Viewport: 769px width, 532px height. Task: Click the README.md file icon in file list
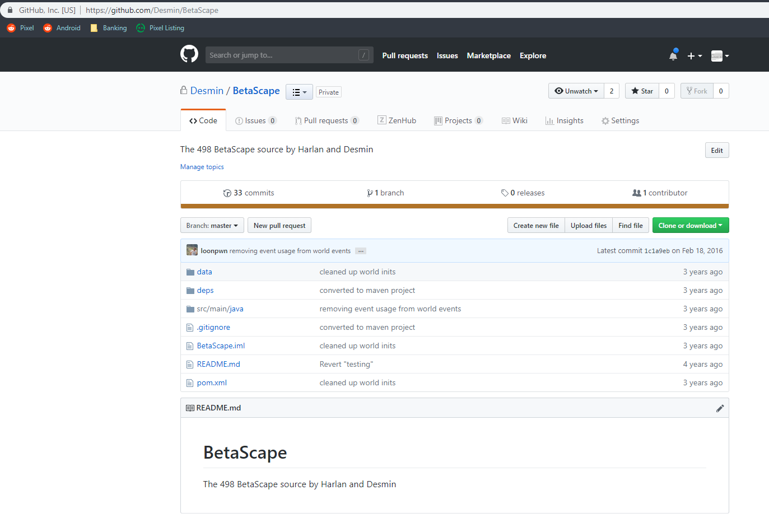[190, 365]
